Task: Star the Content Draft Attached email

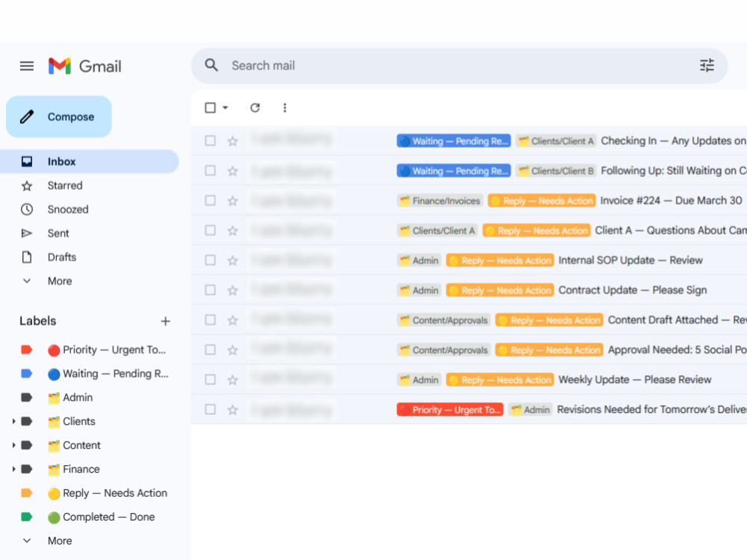Action: (x=232, y=320)
